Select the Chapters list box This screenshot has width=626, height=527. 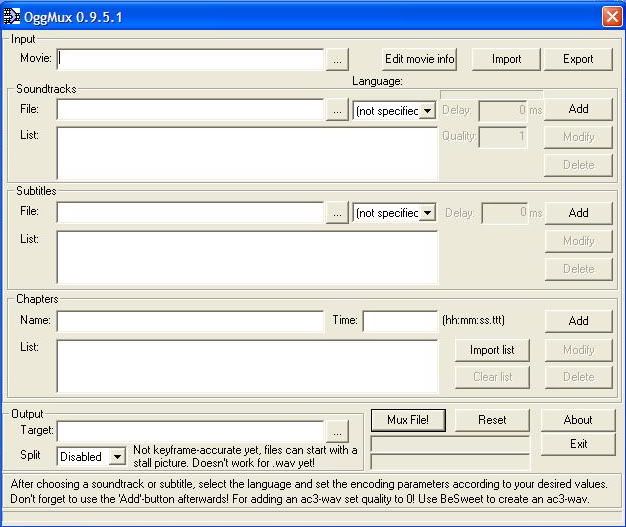tap(248, 366)
